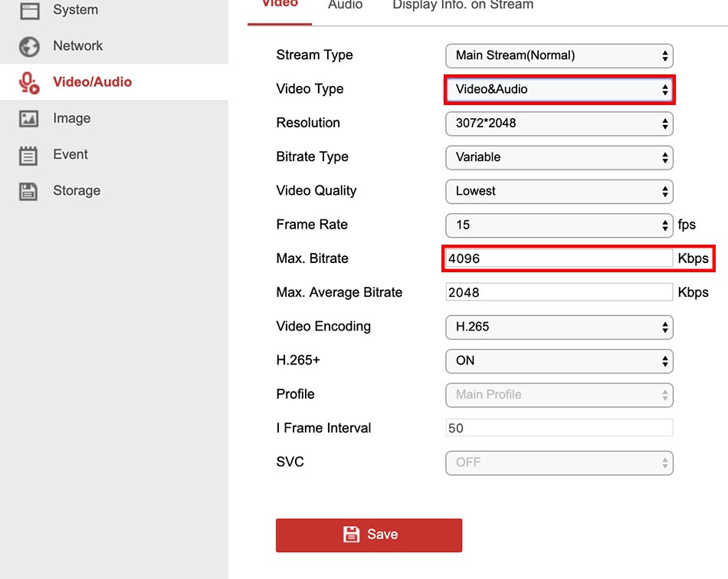Go to the Image settings section
Image resolution: width=728 pixels, height=579 pixels.
pos(114,118)
